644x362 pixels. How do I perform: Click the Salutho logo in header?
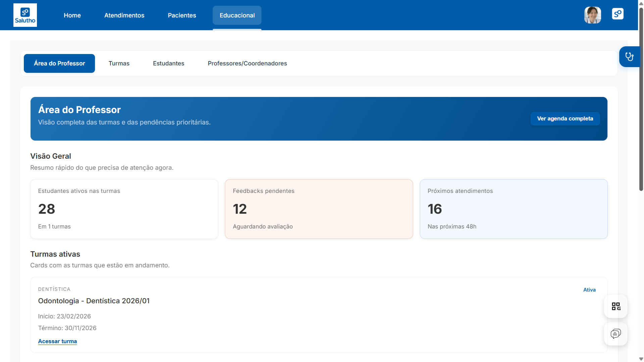point(25,15)
